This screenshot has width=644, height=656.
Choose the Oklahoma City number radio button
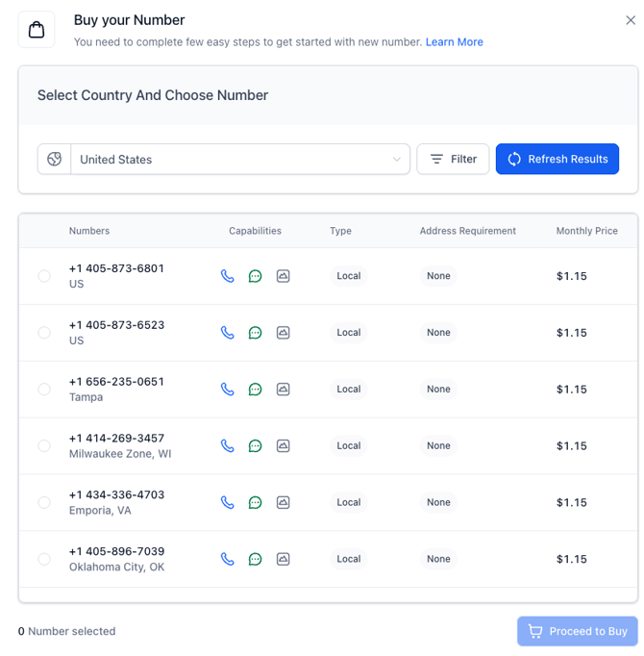(44, 559)
